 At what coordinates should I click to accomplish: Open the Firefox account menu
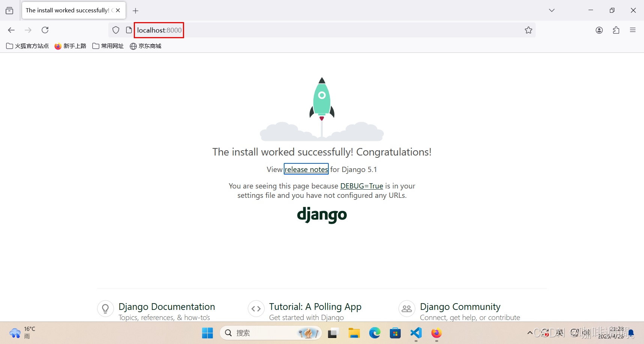(599, 30)
